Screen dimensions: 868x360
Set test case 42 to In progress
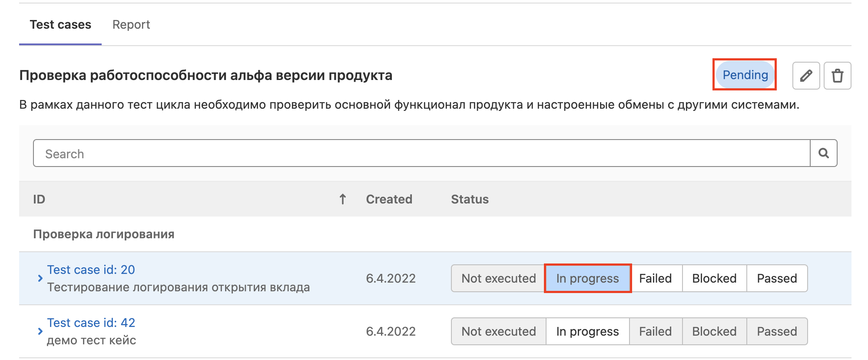point(587,331)
